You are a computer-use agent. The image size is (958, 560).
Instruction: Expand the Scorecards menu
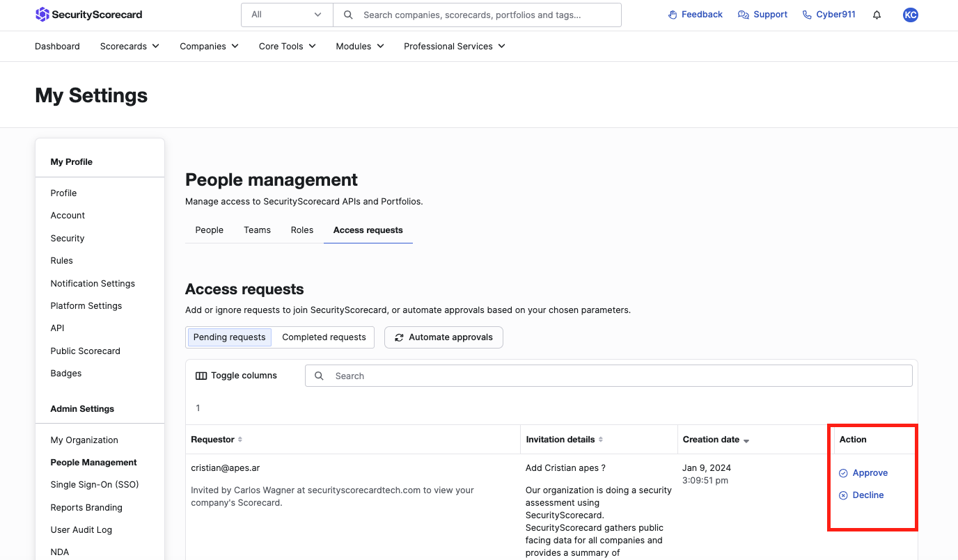click(x=129, y=46)
